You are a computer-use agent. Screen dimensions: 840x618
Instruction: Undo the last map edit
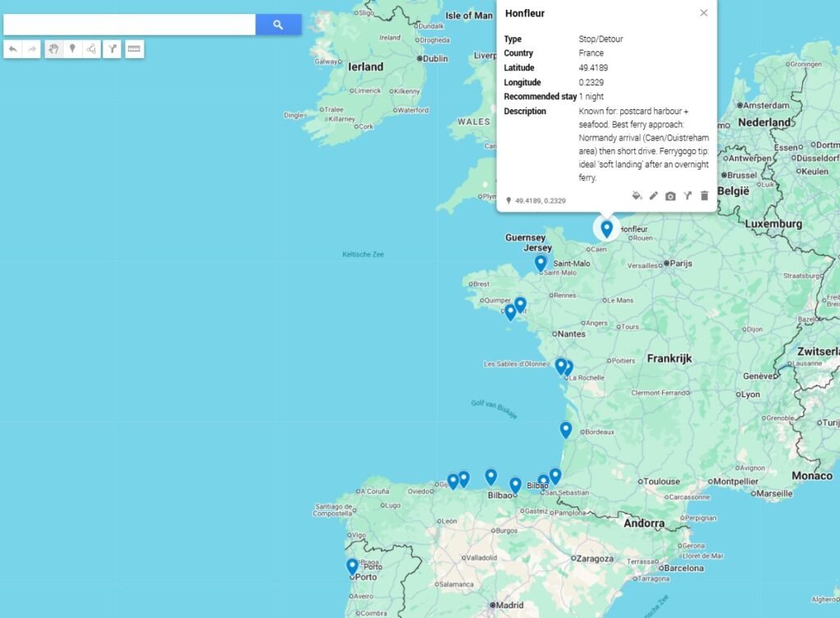13,49
